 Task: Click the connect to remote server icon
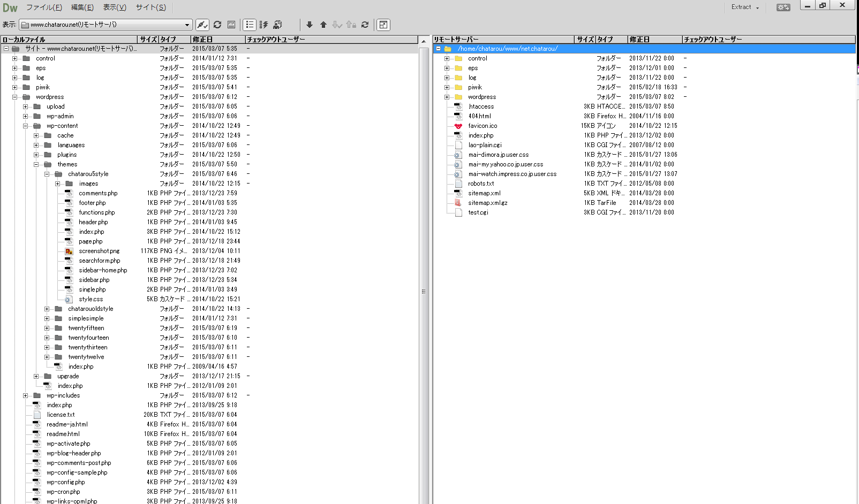coord(202,25)
